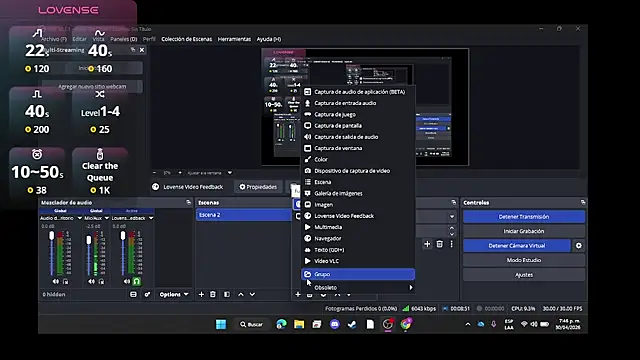Screen dimensions: 640x360
Task: Open Steam from taskbar
Action: point(352,324)
